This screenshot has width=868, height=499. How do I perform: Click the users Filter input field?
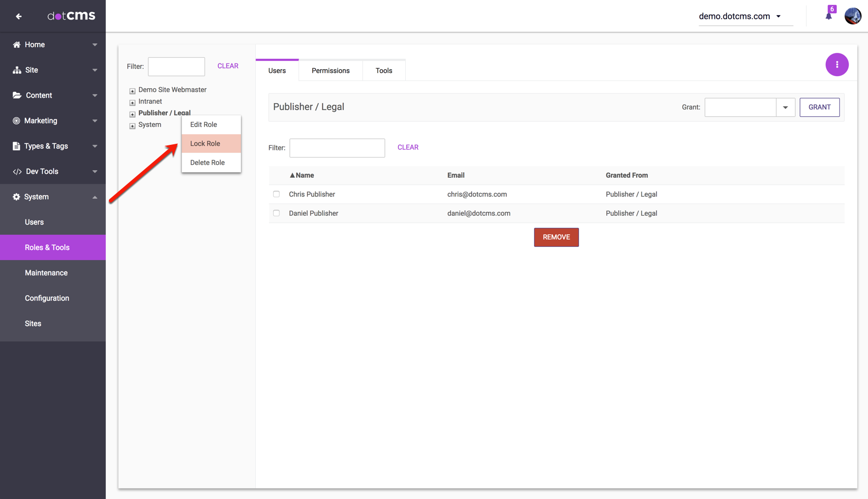click(x=337, y=148)
